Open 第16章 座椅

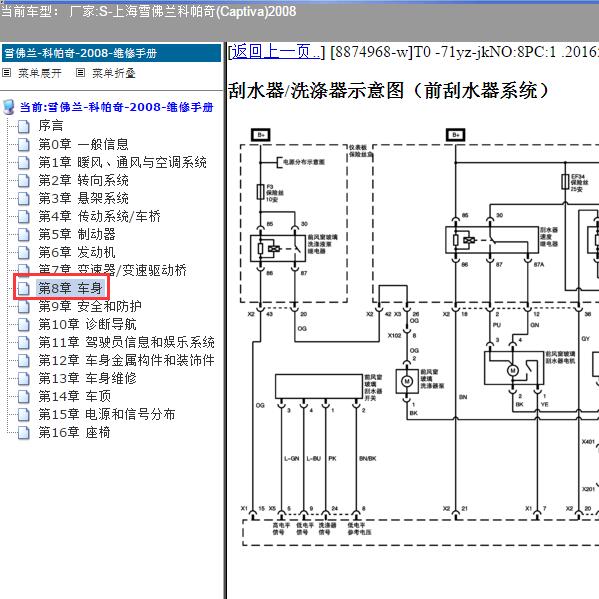[x=74, y=432]
